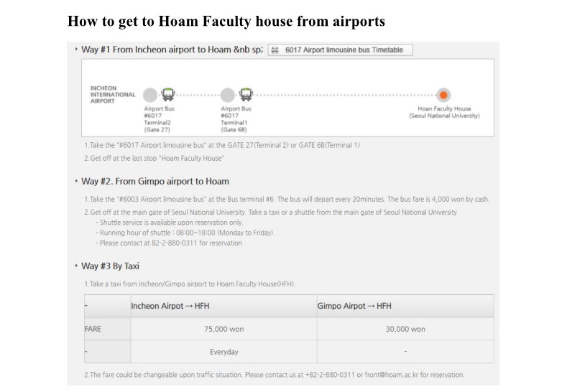Image resolution: width=567 pixels, height=392 pixels.
Task: Click the arrow bullet before Way #2
Action: point(76,181)
